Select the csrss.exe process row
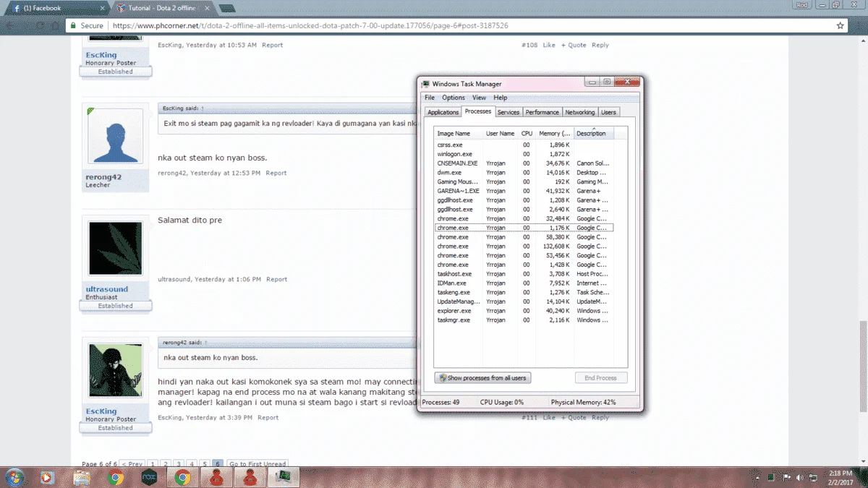868x488 pixels. click(x=524, y=145)
